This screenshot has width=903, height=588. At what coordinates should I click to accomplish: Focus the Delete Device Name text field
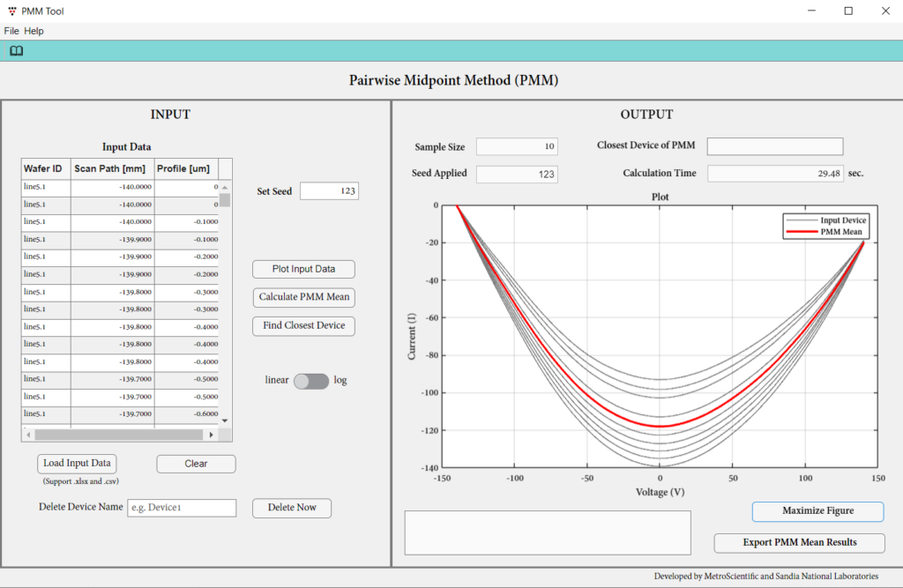[182, 508]
